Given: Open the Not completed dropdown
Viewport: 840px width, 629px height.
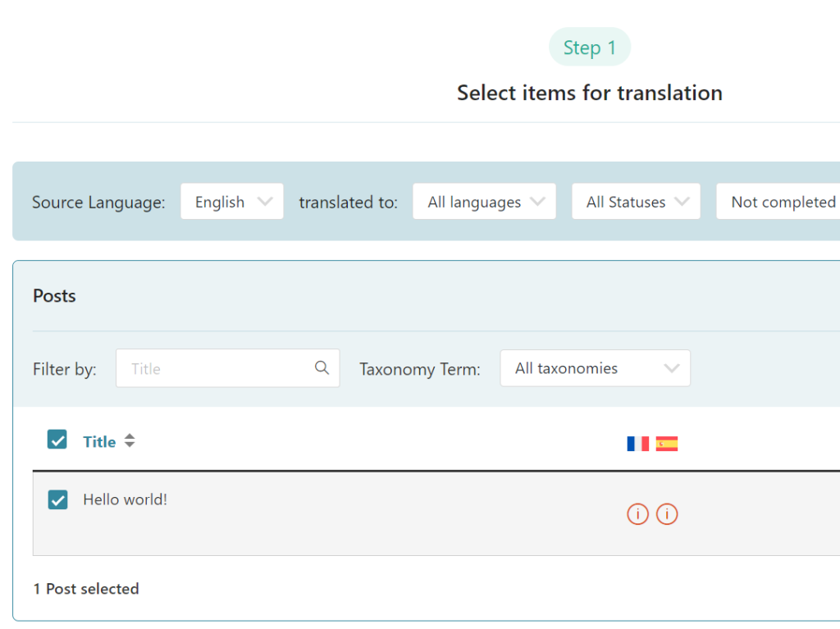Looking at the screenshot, I should tap(778, 202).
